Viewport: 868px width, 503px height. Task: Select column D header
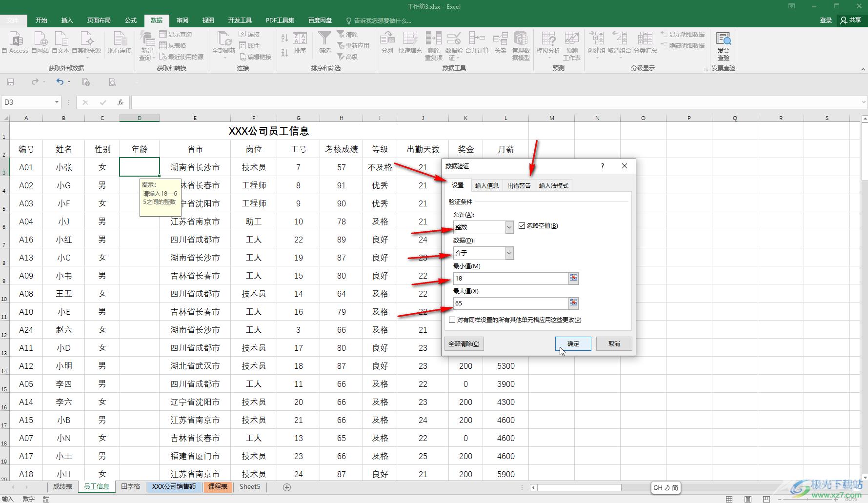coord(139,118)
